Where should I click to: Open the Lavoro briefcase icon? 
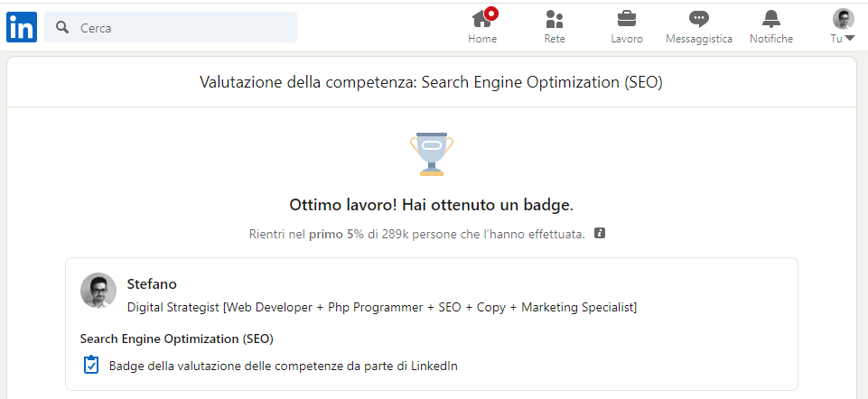627,19
